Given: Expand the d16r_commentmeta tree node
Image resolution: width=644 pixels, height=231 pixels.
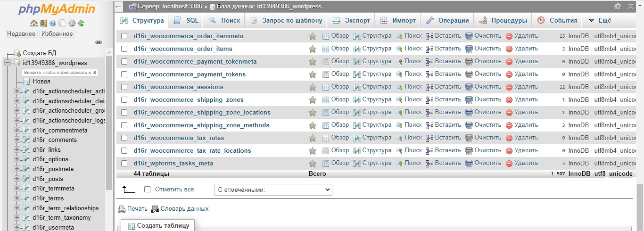Looking at the screenshot, I should (17, 130).
